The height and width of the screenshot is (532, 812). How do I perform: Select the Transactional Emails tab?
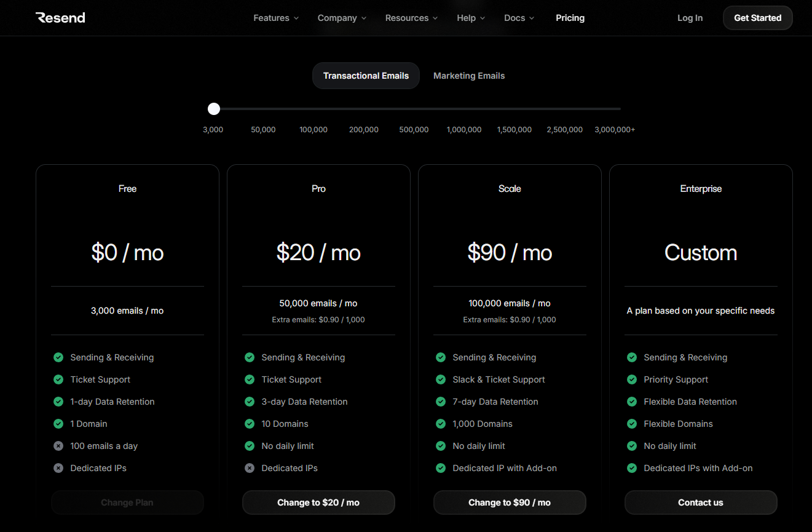366,76
